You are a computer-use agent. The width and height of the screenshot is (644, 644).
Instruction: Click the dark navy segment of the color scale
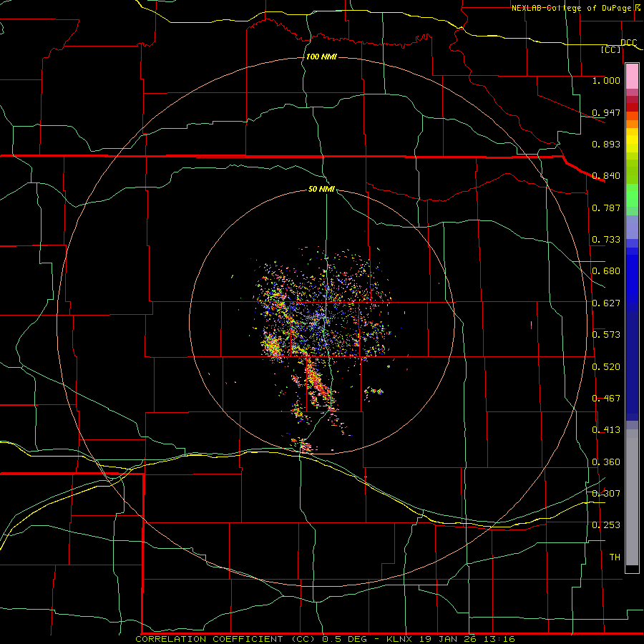pyautogui.click(x=632, y=366)
